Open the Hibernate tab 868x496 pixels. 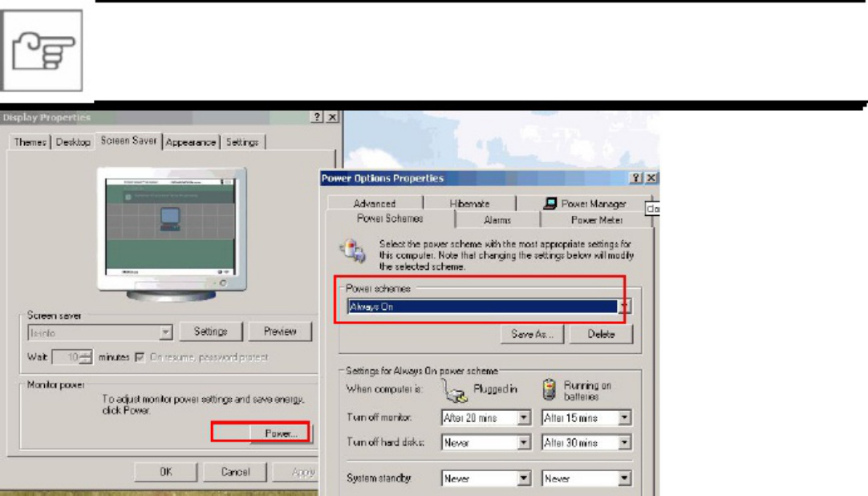(x=469, y=203)
